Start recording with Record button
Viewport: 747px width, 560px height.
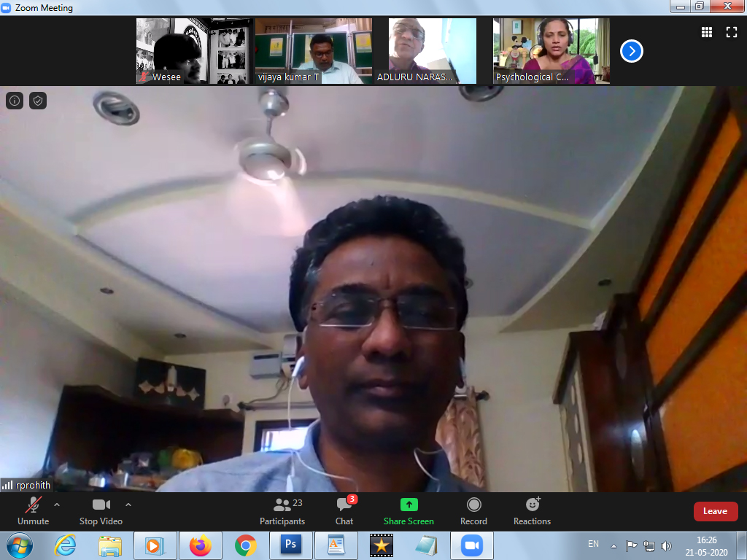(x=473, y=510)
